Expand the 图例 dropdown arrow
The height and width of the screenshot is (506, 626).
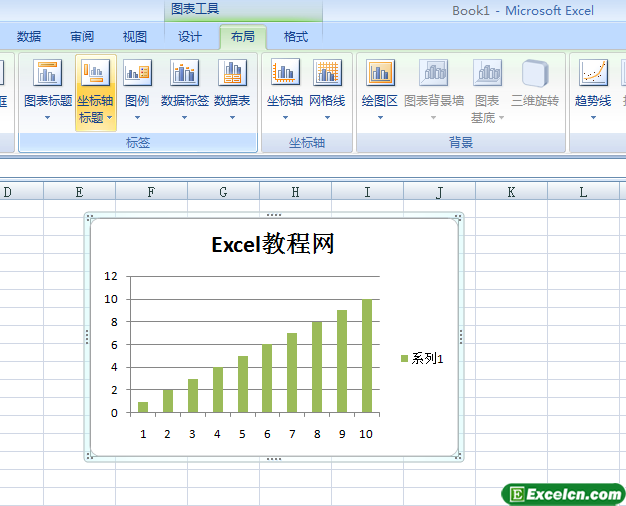137,117
